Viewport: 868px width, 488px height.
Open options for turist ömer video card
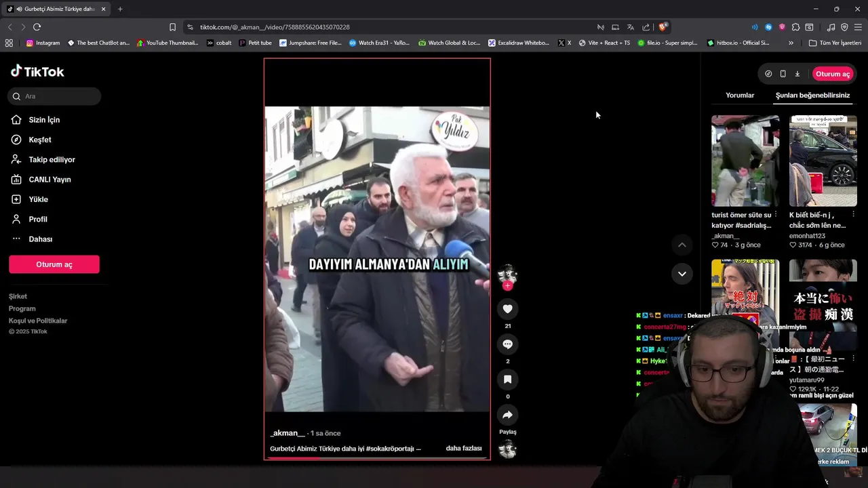pos(776,215)
